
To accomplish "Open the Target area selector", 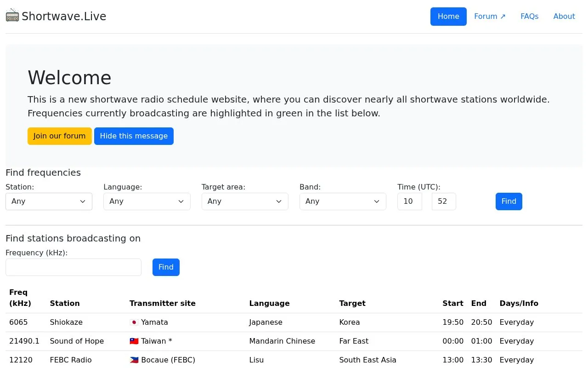I will [x=245, y=201].
